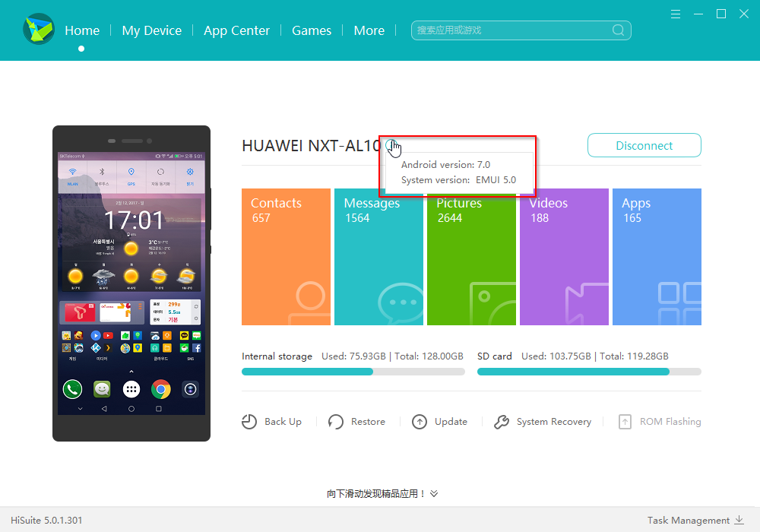Click the device info icon beside NXT-AL10
The height and width of the screenshot is (532, 760).
(x=390, y=145)
